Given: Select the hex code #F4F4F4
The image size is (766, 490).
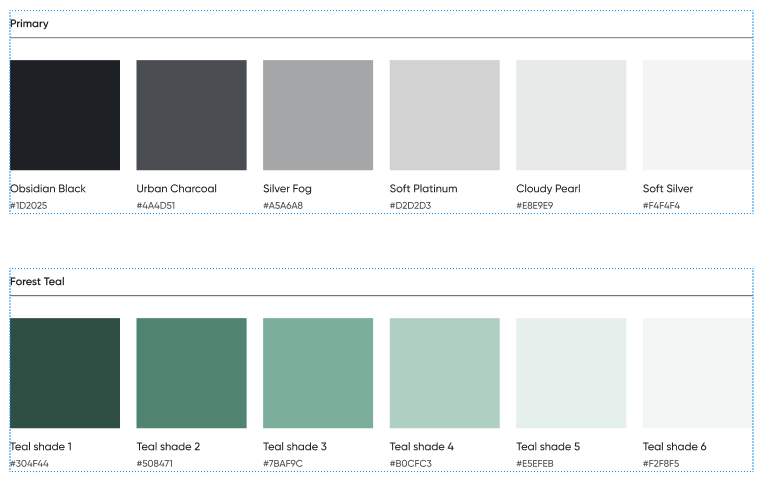Looking at the screenshot, I should coord(661,206).
